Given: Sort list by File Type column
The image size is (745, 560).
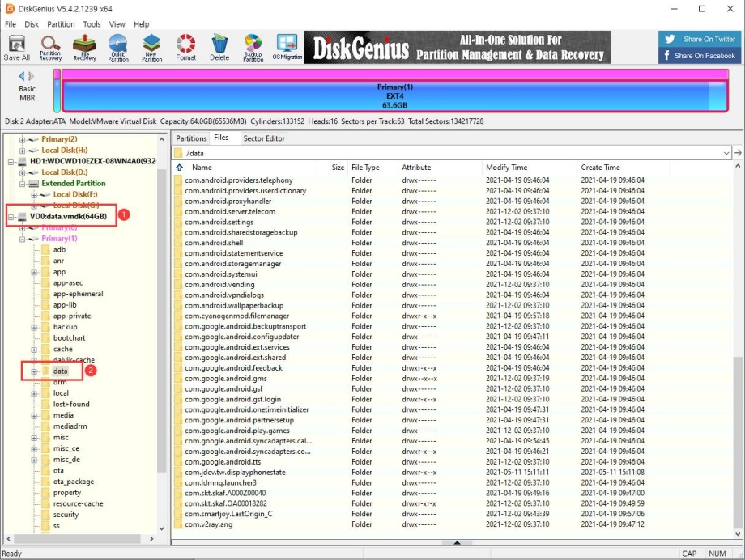Looking at the screenshot, I should [365, 168].
